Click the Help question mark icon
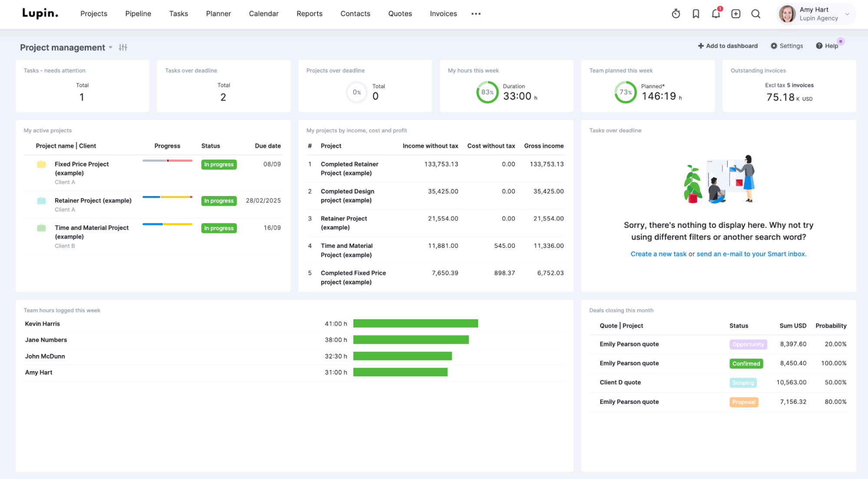Viewport: 868px width, 479px height. click(x=819, y=46)
